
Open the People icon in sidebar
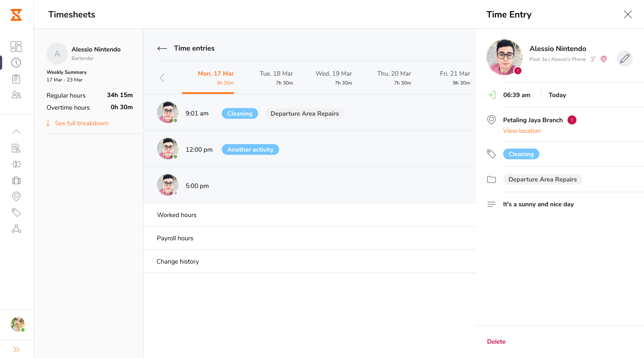click(x=16, y=95)
